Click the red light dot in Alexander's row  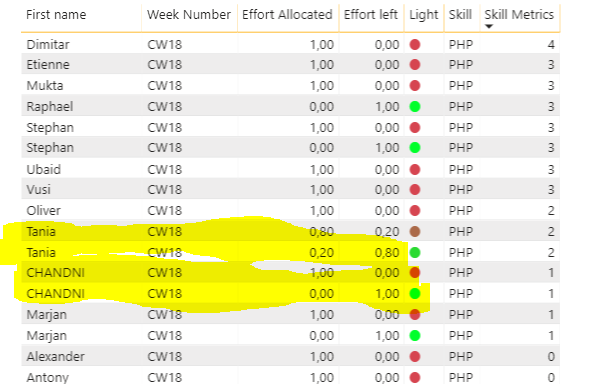click(415, 357)
